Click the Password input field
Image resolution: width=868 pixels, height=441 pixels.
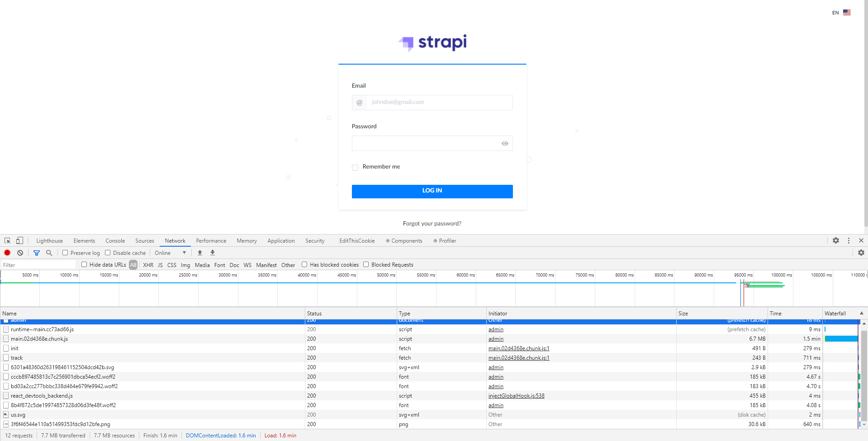coord(432,143)
